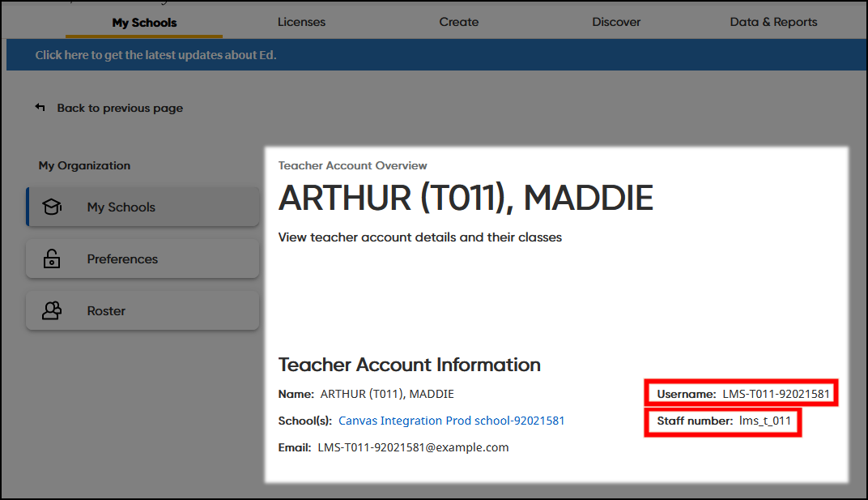
Task: Switch to the Discover tab
Action: click(x=616, y=22)
